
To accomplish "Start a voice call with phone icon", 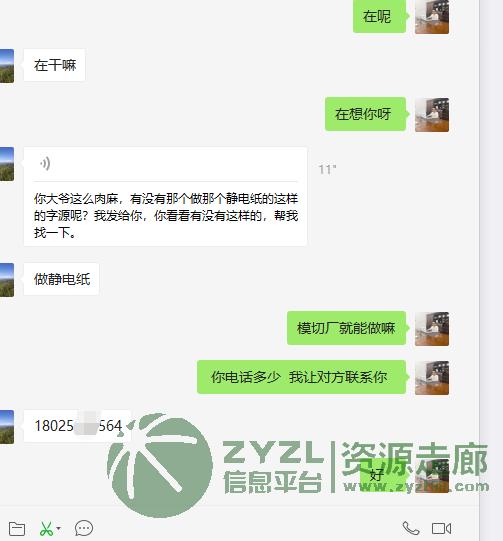I will click(x=411, y=528).
